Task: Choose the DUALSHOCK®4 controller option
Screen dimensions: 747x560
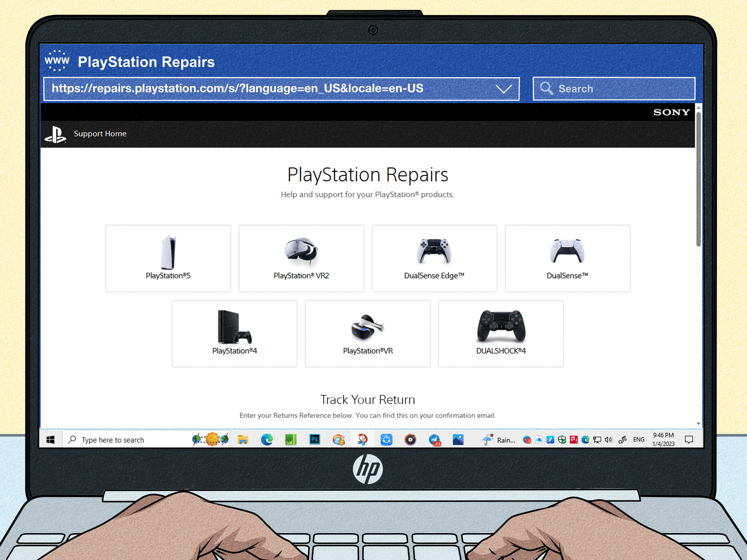Action: click(501, 333)
